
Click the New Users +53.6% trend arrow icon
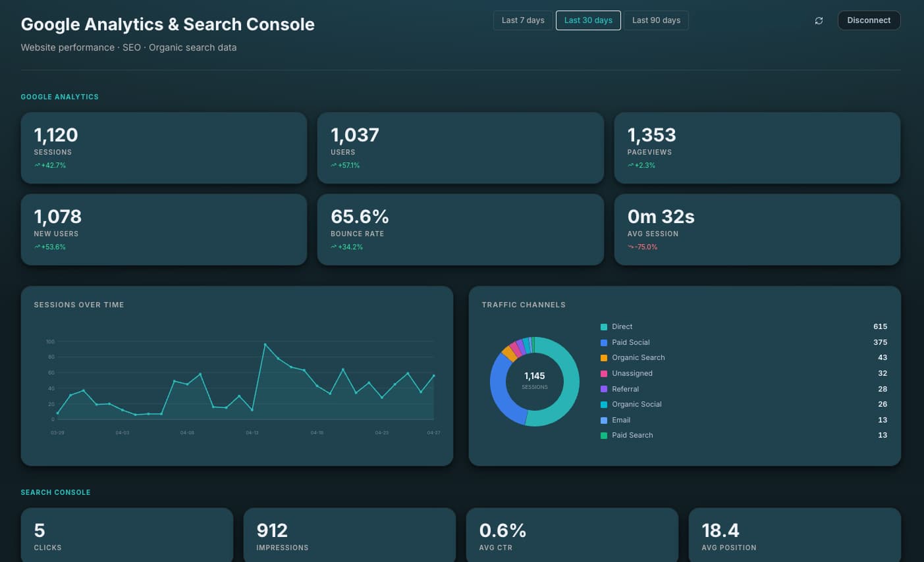(x=37, y=247)
